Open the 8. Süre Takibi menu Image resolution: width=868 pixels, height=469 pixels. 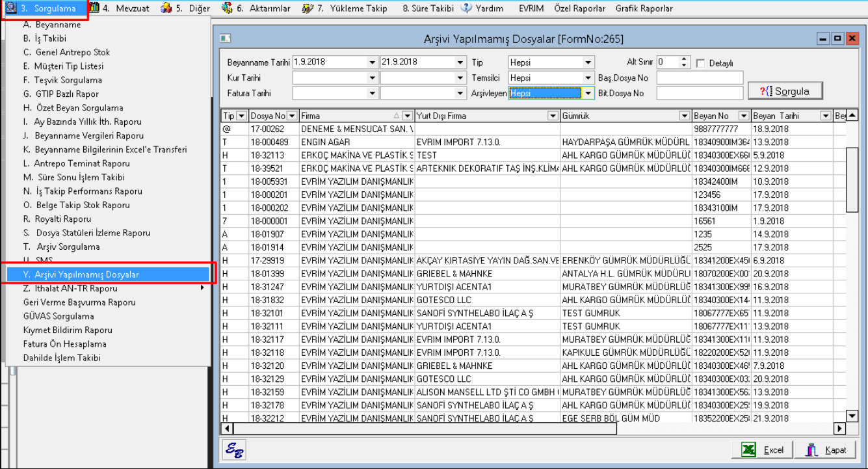[x=427, y=8]
